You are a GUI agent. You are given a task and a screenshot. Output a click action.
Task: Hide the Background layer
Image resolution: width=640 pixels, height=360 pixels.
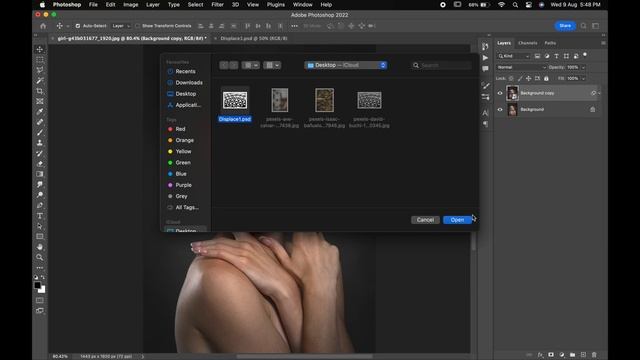(x=500, y=109)
